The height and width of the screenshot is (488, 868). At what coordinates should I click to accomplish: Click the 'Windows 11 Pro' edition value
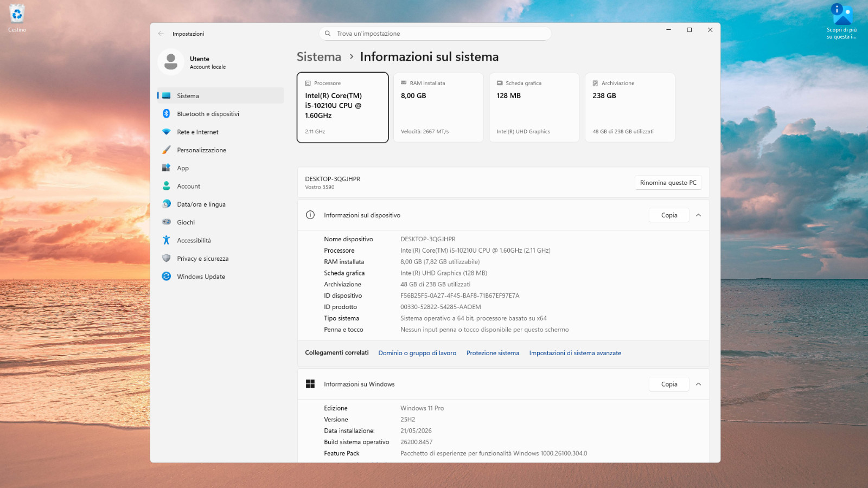[422, 408]
